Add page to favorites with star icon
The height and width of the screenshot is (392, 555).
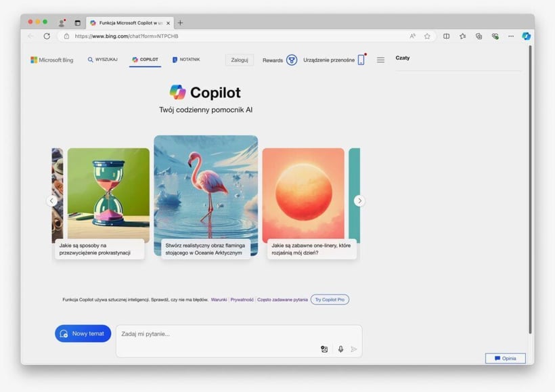pos(427,36)
